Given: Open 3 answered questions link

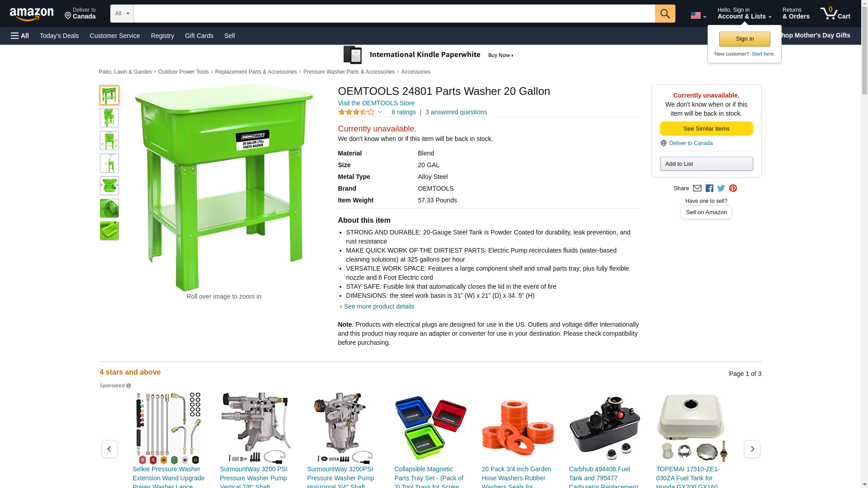Looking at the screenshot, I should pyautogui.click(x=456, y=112).
